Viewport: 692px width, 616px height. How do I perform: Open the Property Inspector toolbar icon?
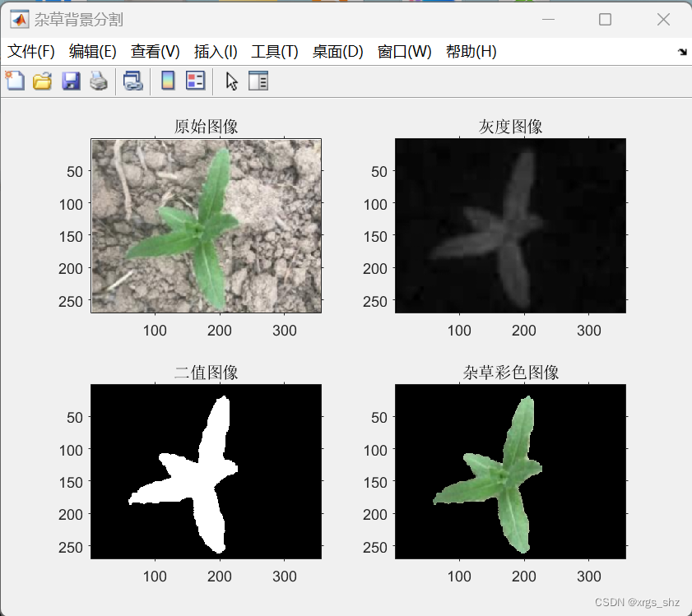click(x=258, y=81)
